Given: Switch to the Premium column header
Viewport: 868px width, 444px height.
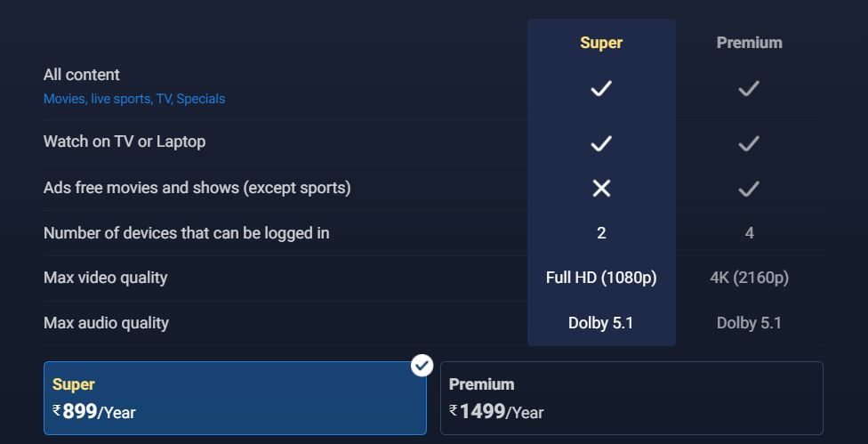Looking at the screenshot, I should pyautogui.click(x=749, y=43).
